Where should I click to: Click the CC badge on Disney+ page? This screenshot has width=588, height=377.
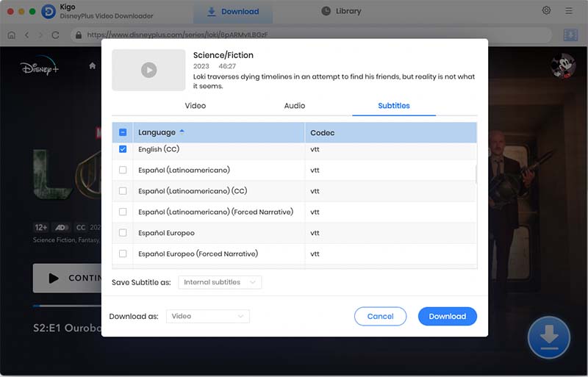click(81, 227)
